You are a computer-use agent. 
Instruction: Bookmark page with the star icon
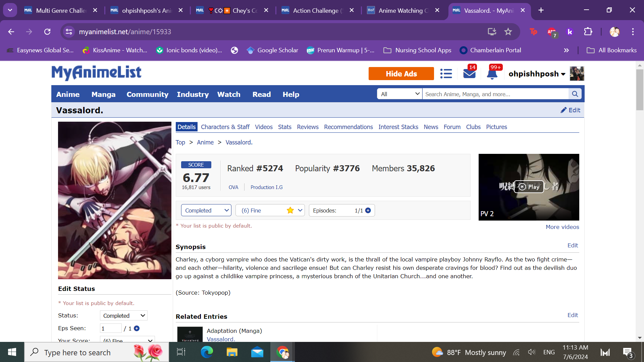pyautogui.click(x=508, y=32)
